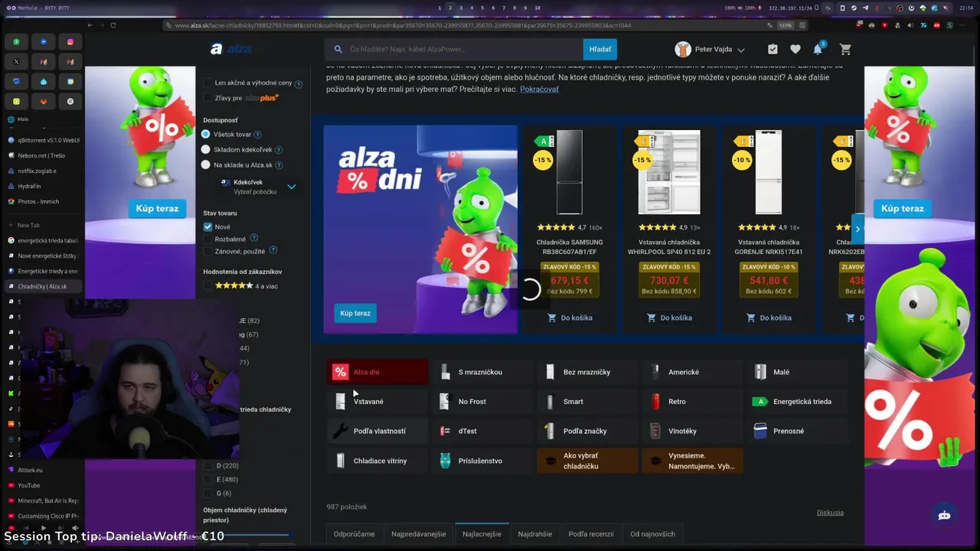Expand Kdekoľvek branch selector dropdown
Screen dimensions: 980x551
(x=258, y=187)
